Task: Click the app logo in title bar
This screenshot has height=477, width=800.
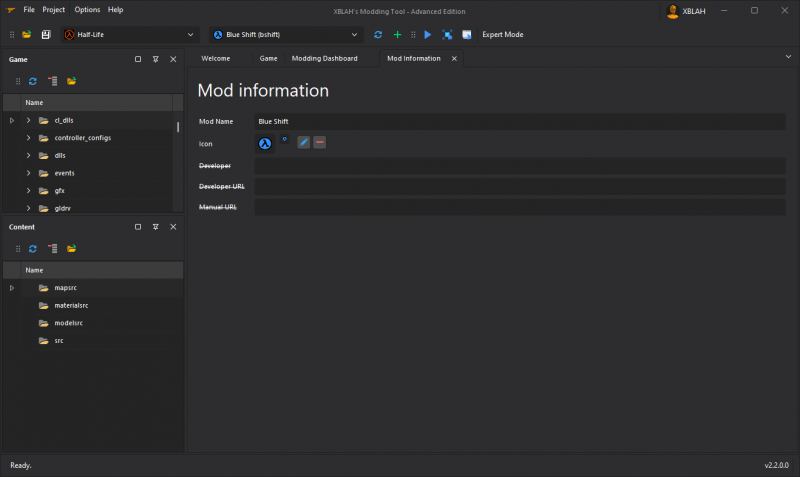Action: pyautogui.click(x=10, y=10)
